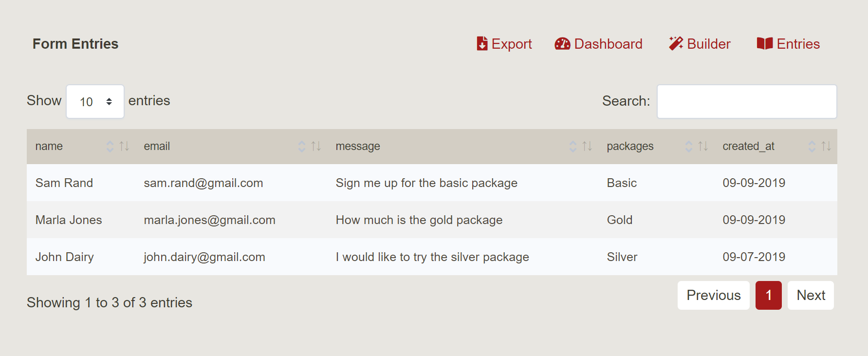Sort table by created_at column arrows
The width and height of the screenshot is (868, 356).
pos(819,146)
